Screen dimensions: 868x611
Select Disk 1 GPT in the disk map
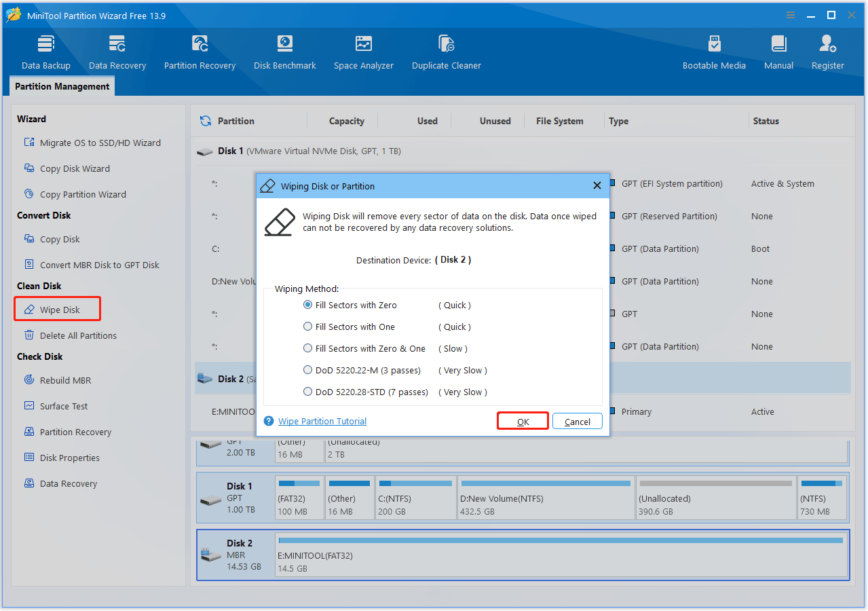(235, 498)
